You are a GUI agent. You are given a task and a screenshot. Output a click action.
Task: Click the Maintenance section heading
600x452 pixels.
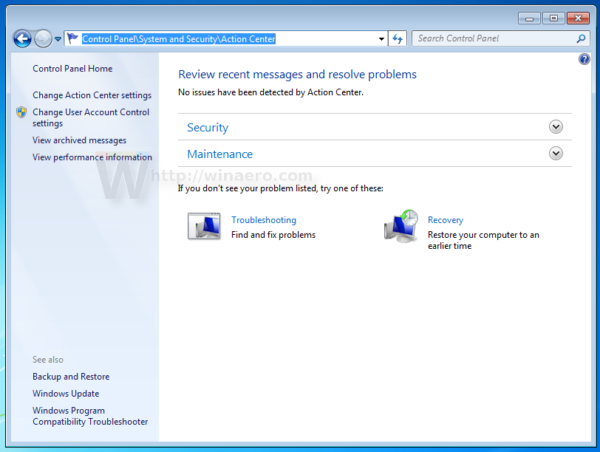tap(220, 154)
